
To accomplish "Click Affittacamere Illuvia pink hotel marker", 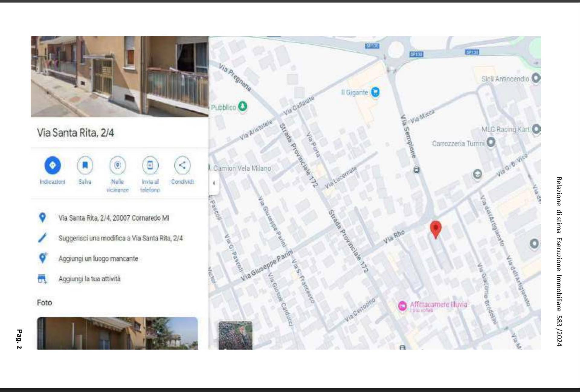I will (x=402, y=306).
